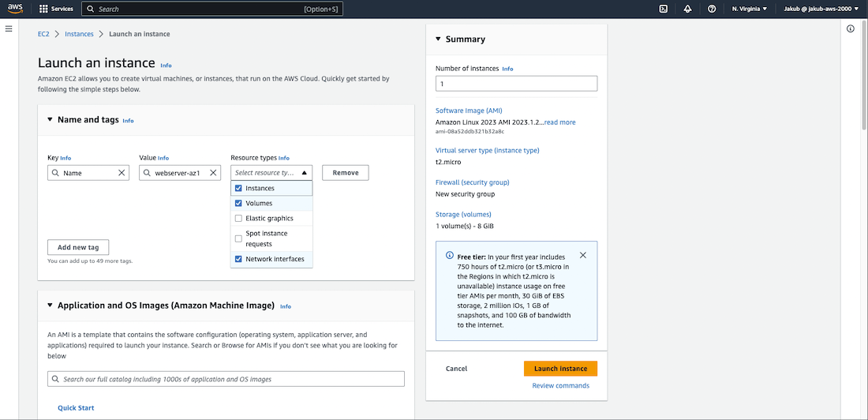
Task: Open the side navigation hamburger menu
Action: 9,28
